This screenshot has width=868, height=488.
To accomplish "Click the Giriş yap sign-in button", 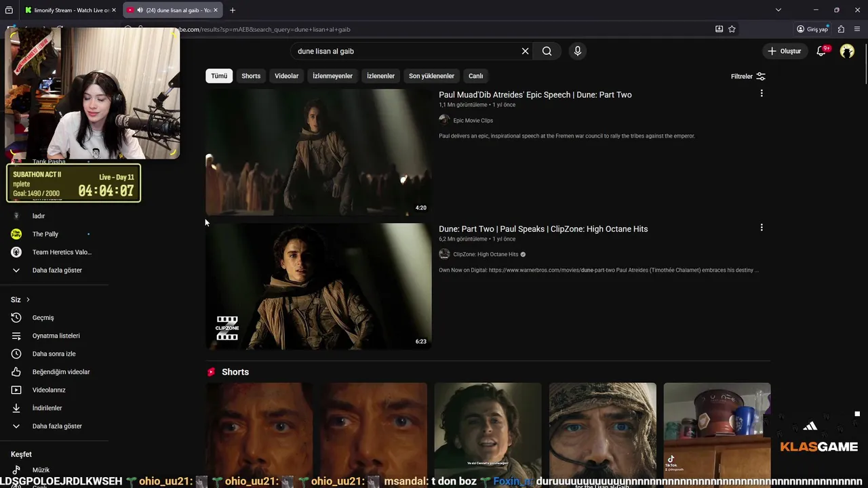I will coord(812,29).
